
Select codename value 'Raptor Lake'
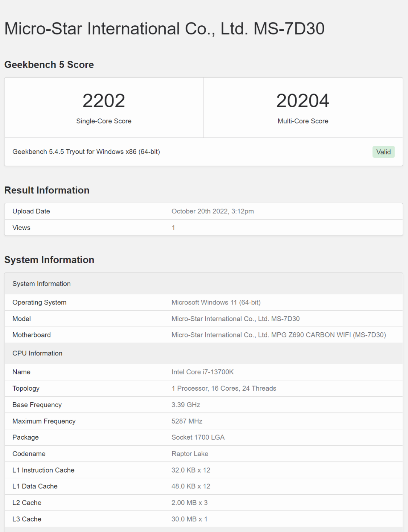[190, 454]
